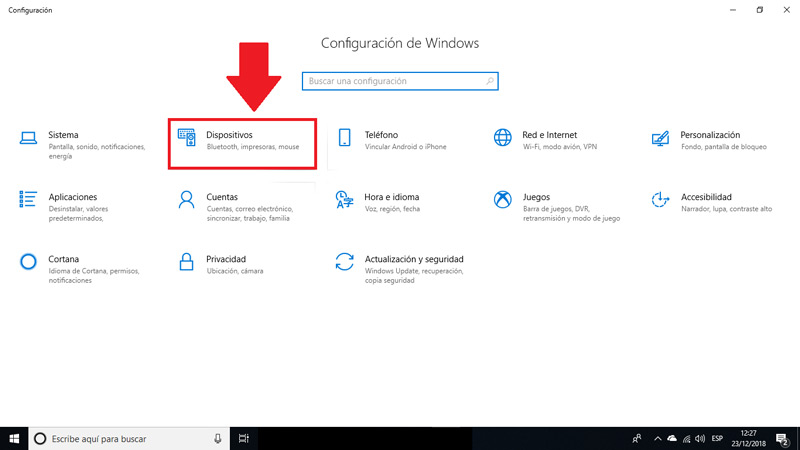Click the Cuentas title text

222,197
